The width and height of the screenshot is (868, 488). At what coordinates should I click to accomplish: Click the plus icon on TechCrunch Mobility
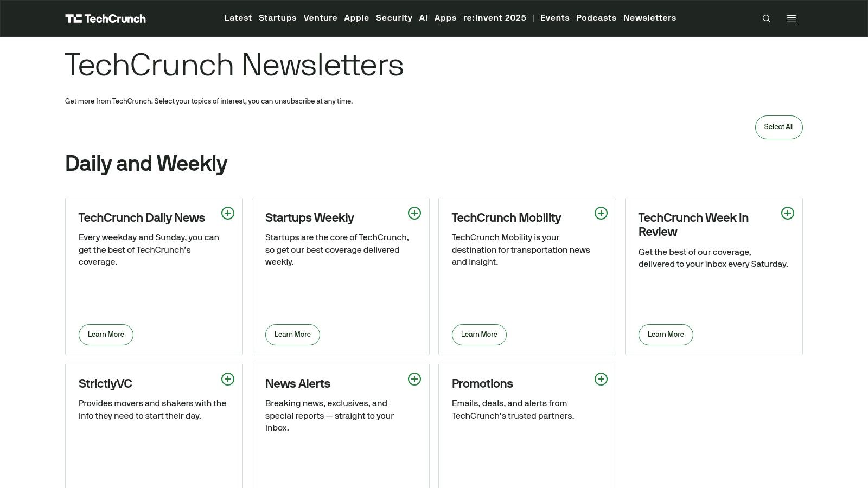click(x=601, y=213)
